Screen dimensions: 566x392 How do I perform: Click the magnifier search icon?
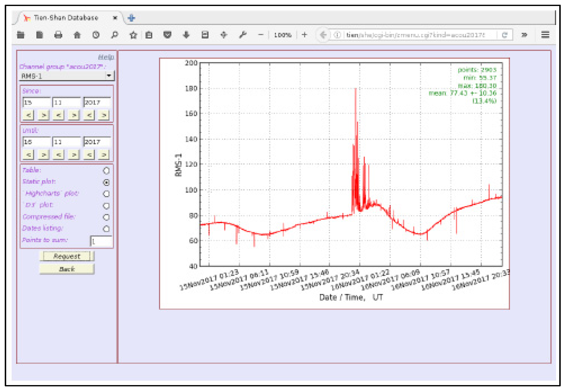pyautogui.click(x=114, y=35)
